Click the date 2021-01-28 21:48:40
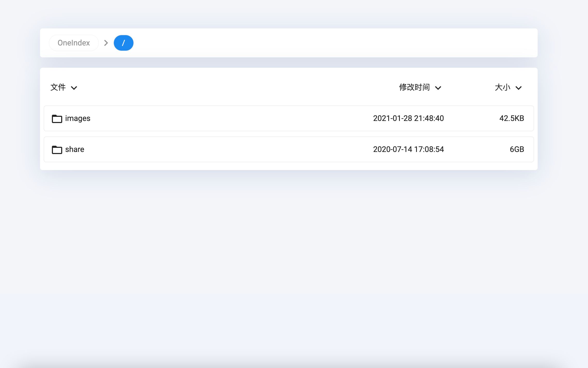 pos(408,118)
